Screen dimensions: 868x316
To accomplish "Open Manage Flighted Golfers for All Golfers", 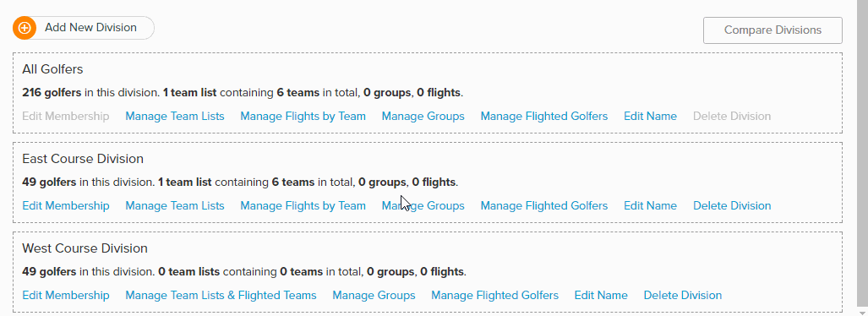I will point(544,117).
